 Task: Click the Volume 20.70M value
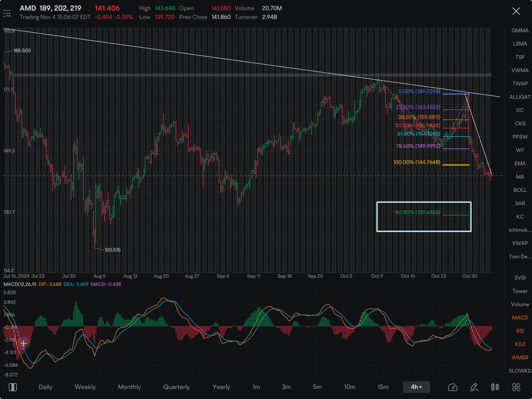(272, 8)
